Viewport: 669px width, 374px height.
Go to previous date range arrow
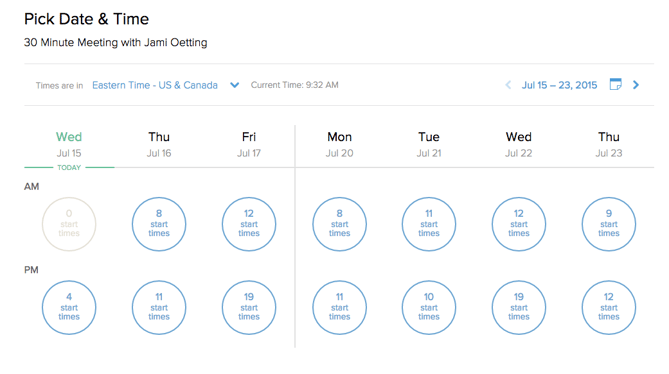(508, 85)
